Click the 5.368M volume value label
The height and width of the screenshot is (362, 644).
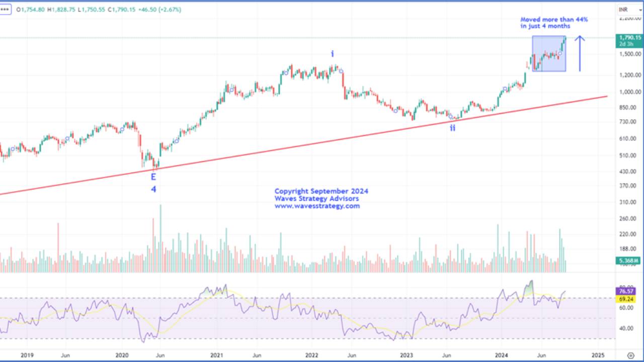(627, 261)
